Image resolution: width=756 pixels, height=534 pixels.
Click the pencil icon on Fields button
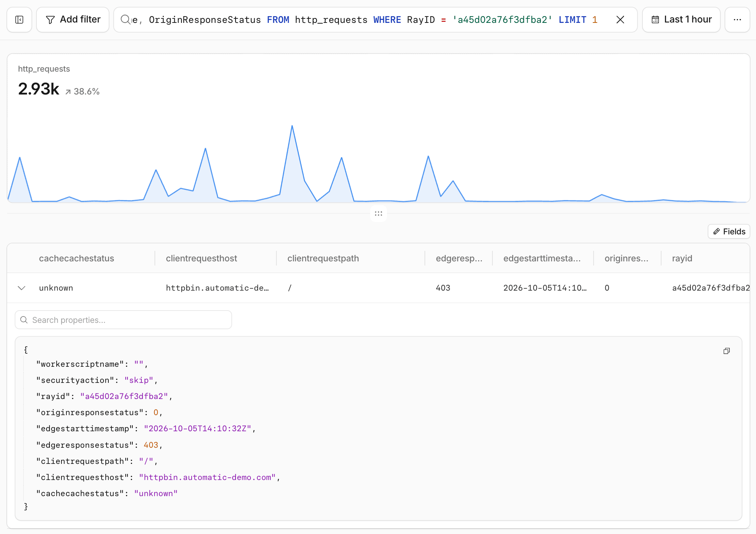[x=717, y=231]
